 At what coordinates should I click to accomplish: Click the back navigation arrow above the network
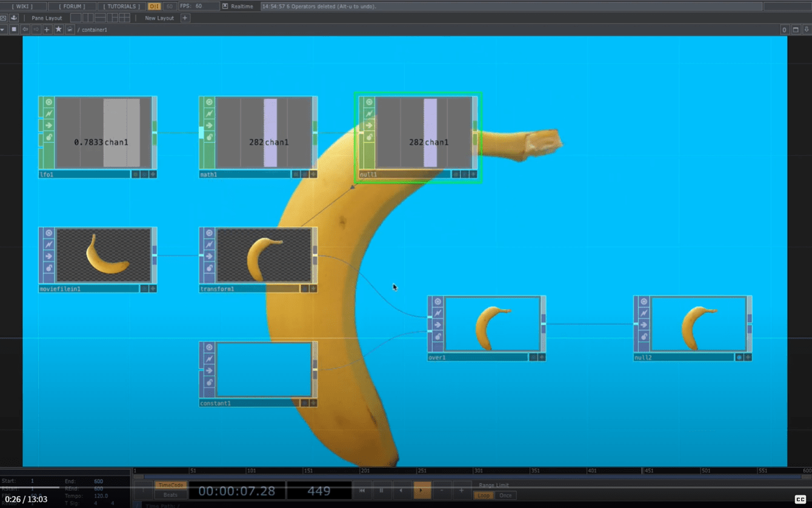coord(24,28)
